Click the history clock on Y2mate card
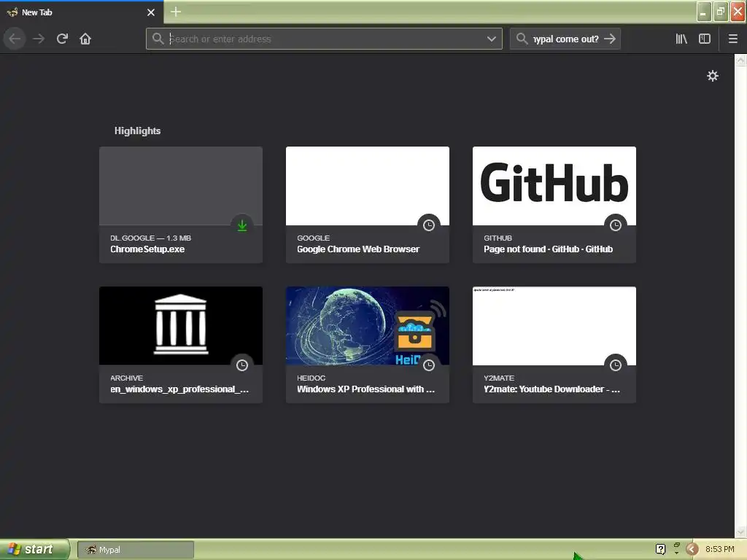The height and width of the screenshot is (560, 747). point(616,365)
